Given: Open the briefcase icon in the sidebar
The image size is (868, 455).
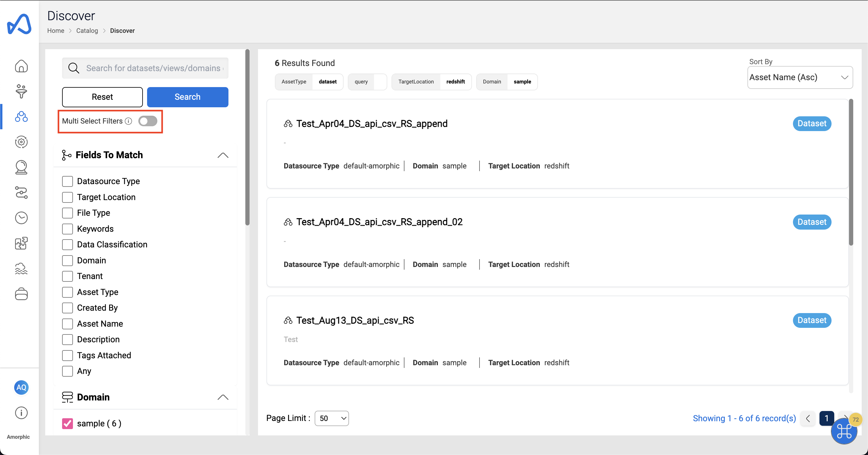Looking at the screenshot, I should tap(21, 294).
